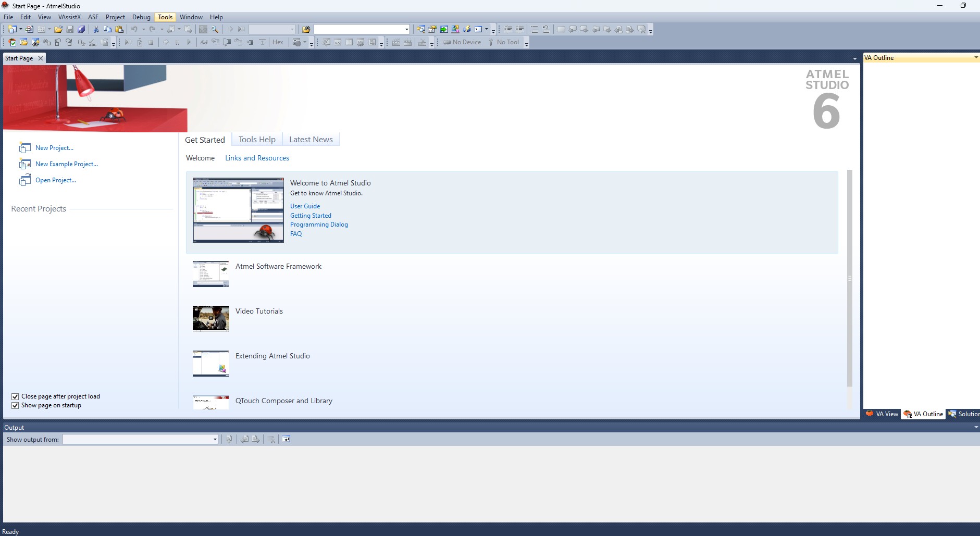The width and height of the screenshot is (980, 536).
Task: Click the Start Debugging play icon in top toolbar
Action: tap(231, 29)
